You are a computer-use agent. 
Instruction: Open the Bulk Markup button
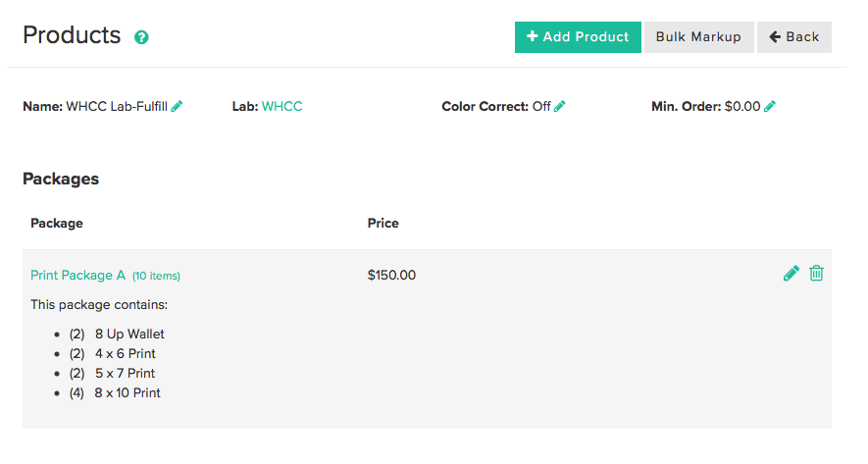point(698,37)
